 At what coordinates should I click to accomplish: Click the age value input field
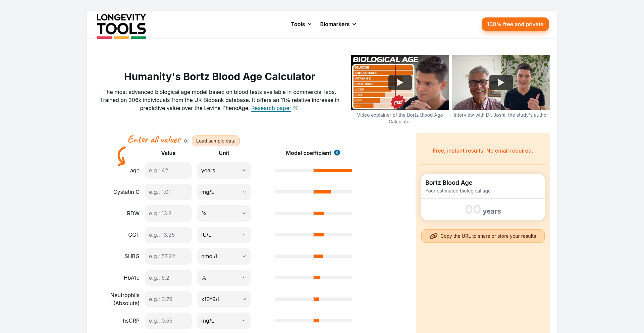coord(168,170)
